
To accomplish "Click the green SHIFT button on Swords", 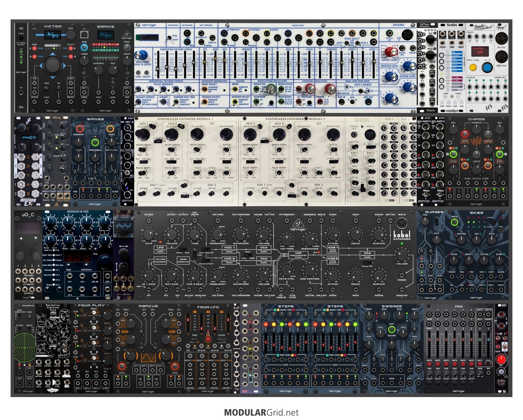I will pos(392,329).
